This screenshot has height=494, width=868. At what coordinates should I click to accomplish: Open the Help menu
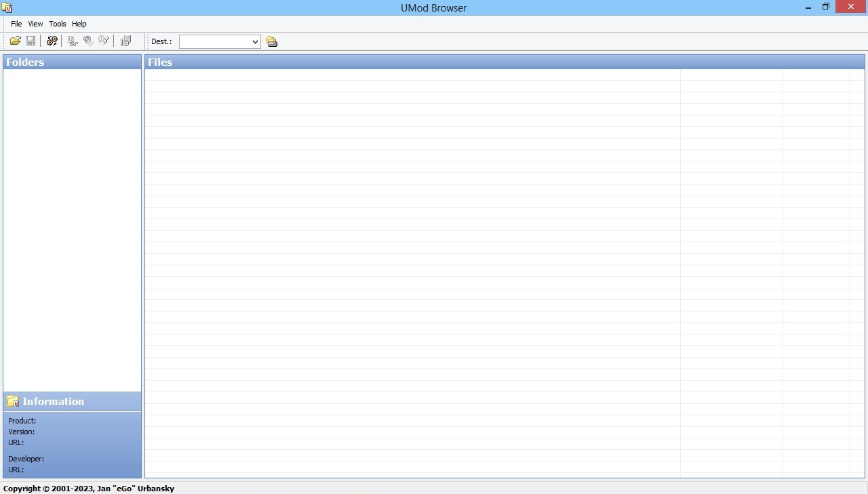pyautogui.click(x=79, y=23)
